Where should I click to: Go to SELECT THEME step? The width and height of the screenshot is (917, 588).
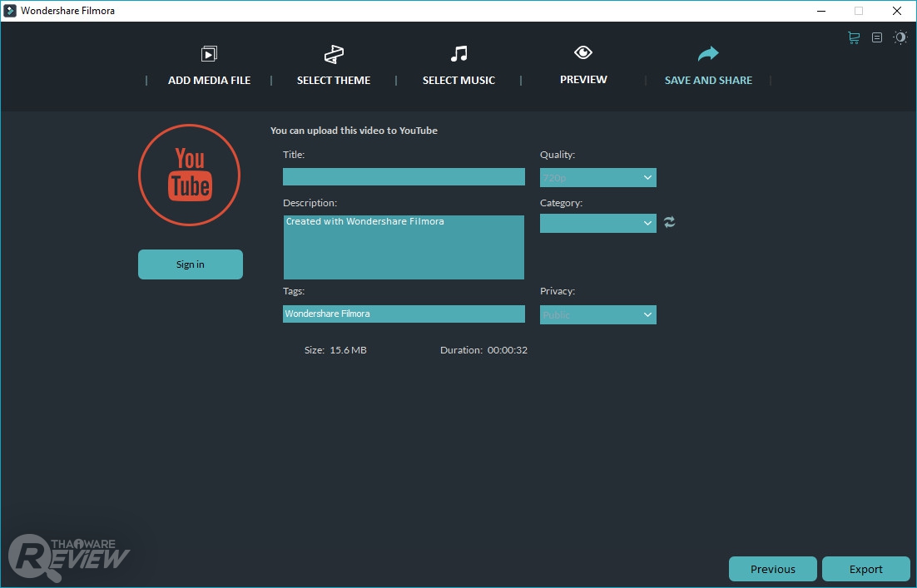pyautogui.click(x=334, y=80)
